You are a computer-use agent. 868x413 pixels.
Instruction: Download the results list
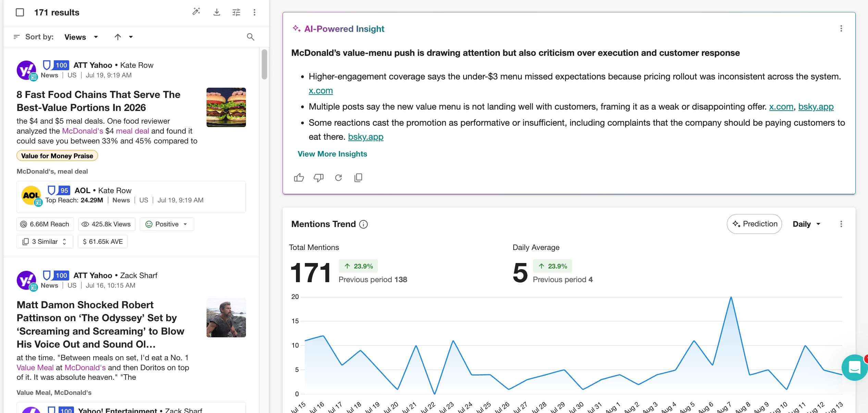[x=216, y=12]
